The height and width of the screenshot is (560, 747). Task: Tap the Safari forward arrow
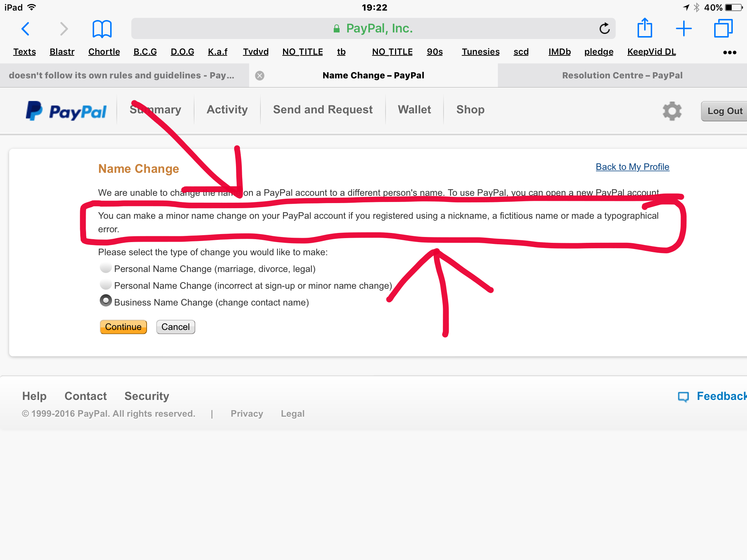pyautogui.click(x=64, y=29)
